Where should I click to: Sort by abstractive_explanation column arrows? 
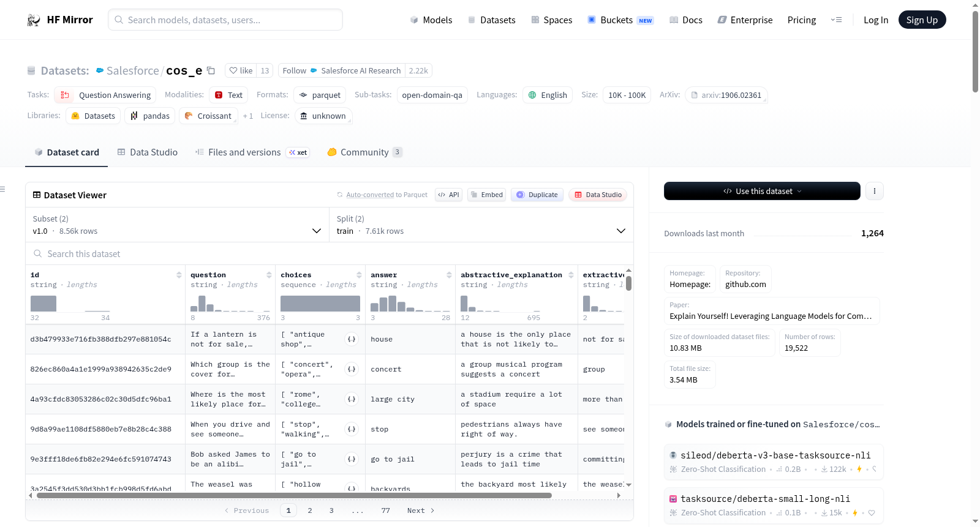[571, 275]
